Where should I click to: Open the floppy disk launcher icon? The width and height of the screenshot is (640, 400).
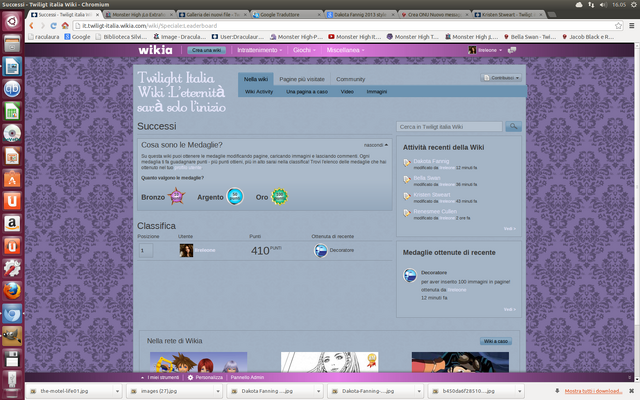click(x=12, y=358)
